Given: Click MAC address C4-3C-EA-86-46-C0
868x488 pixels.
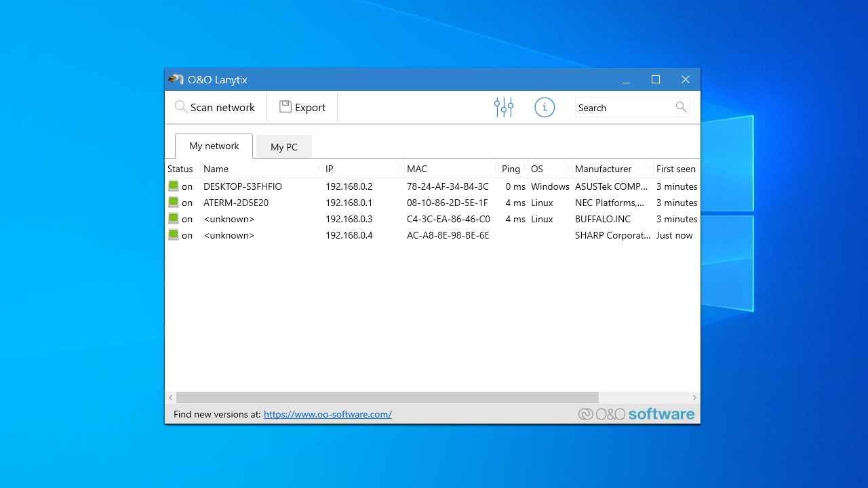Looking at the screenshot, I should [x=448, y=219].
